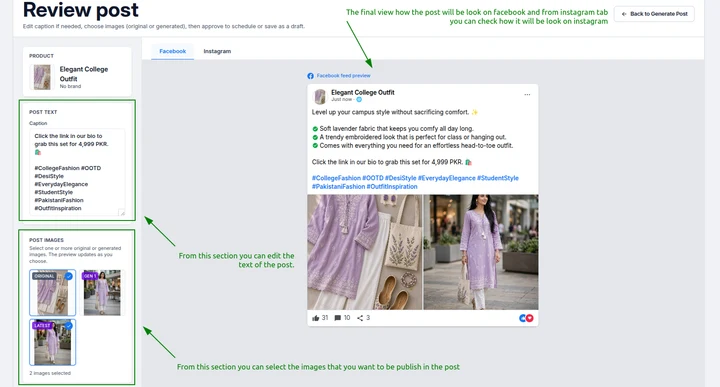The height and width of the screenshot is (387, 720).
Task: Click the #PakistaniFashion hashtag link
Action: (x=338, y=187)
